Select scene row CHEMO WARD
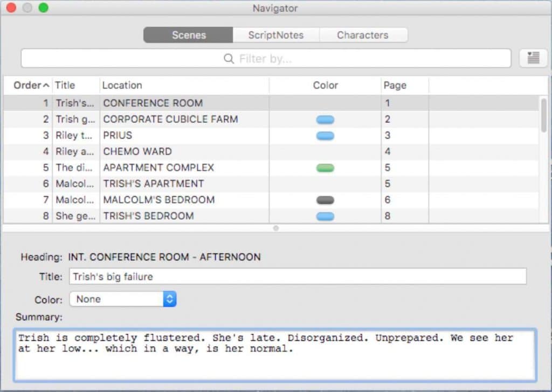The width and height of the screenshot is (552, 392). coord(271,151)
